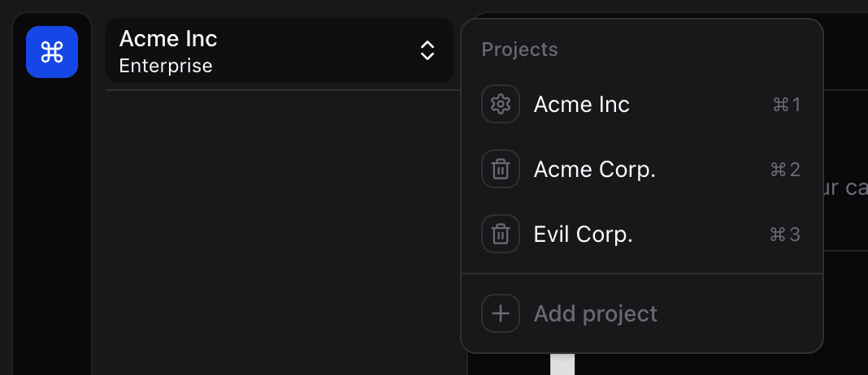Viewport: 868px width, 375px height.
Task: Click the Add project label
Action: pos(596,313)
